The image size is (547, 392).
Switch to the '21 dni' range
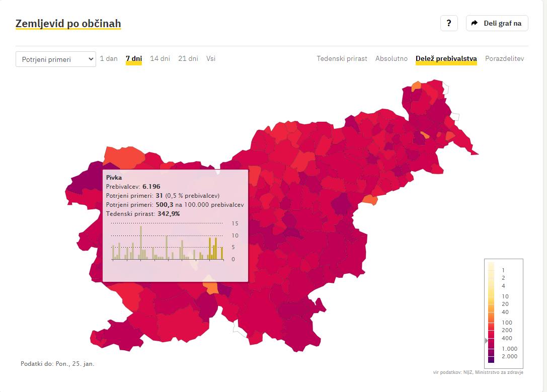[188, 58]
